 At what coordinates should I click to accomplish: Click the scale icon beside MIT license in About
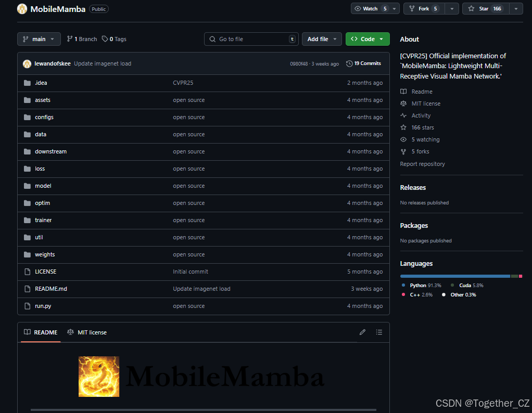click(403, 104)
